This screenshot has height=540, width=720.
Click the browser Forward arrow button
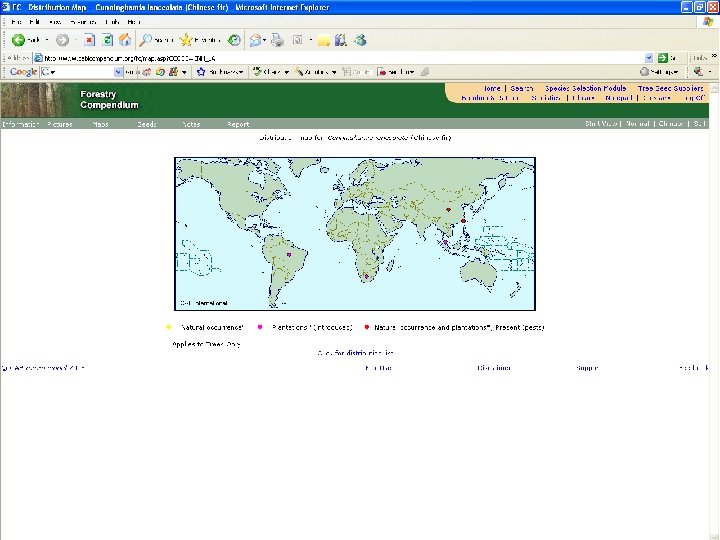click(62, 40)
